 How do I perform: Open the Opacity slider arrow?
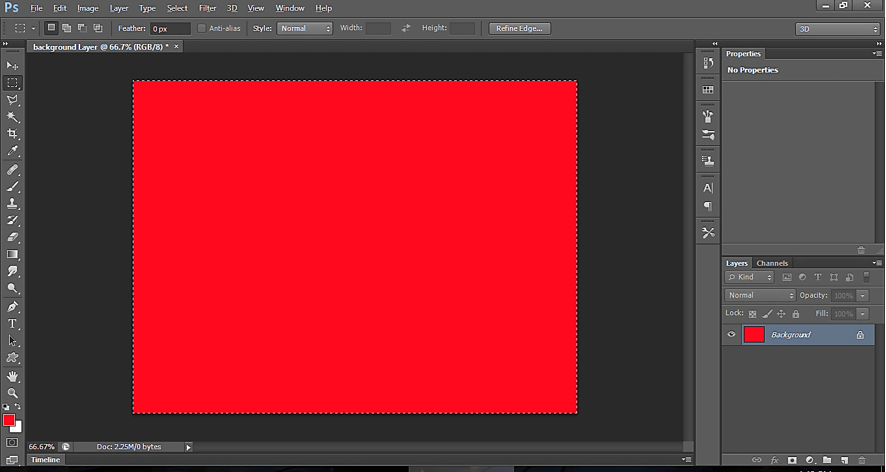863,296
